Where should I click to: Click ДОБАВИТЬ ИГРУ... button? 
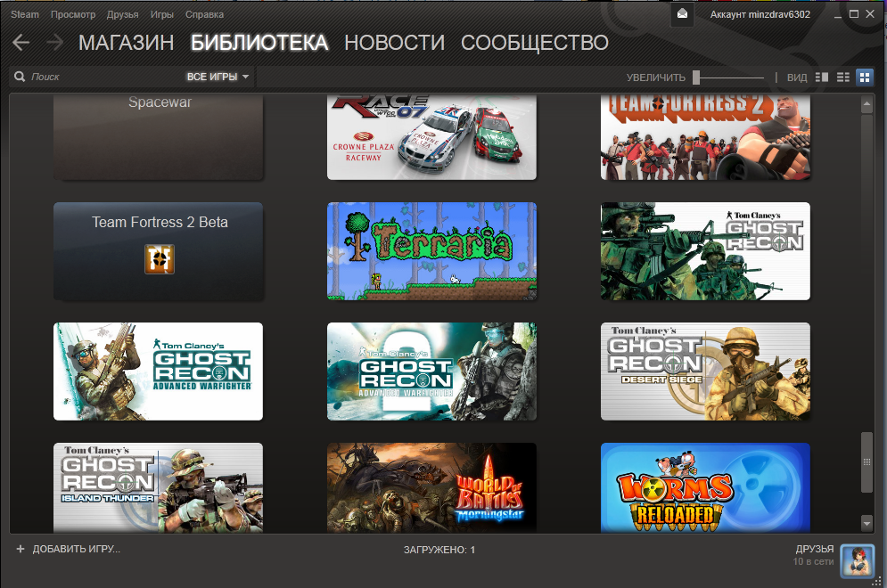point(69,549)
